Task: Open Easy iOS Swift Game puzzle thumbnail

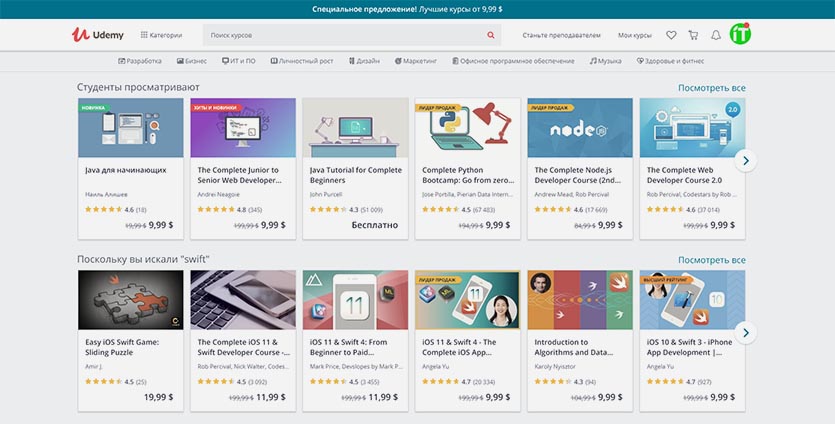Action: (x=130, y=300)
